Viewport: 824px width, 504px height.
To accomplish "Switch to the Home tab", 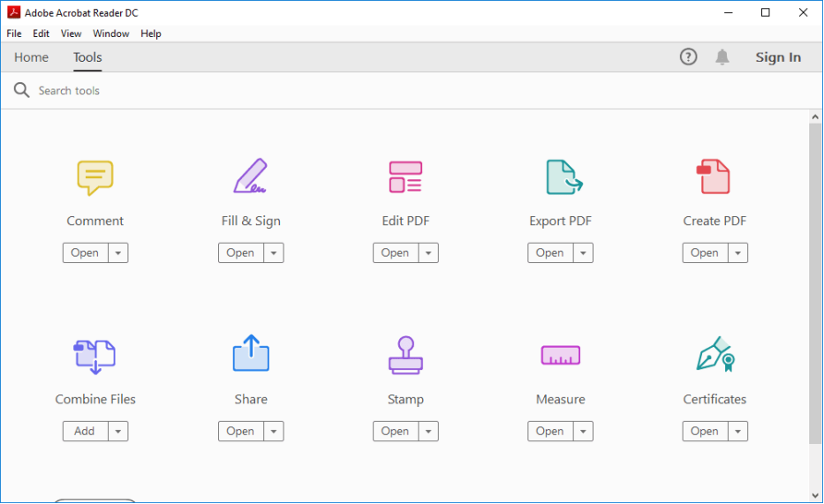I will [x=32, y=57].
